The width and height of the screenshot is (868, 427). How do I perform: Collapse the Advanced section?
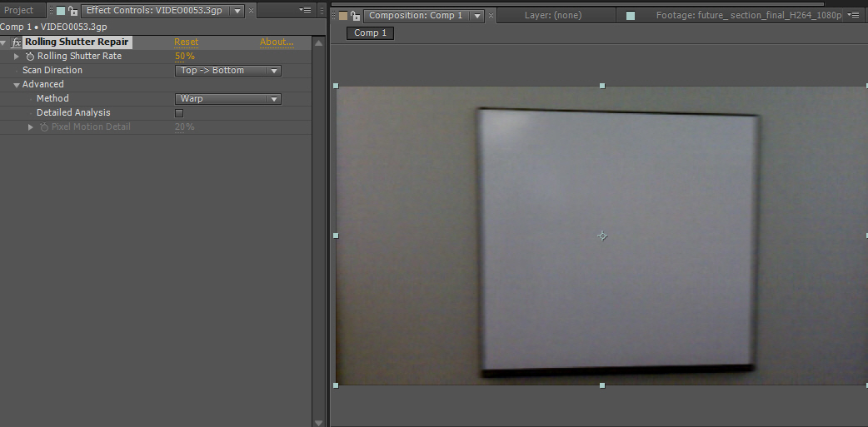(x=16, y=85)
